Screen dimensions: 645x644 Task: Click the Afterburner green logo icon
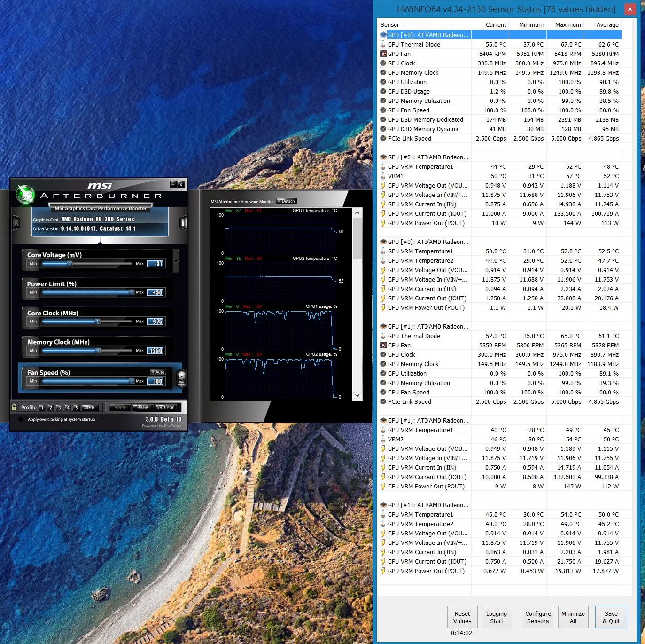point(25,195)
